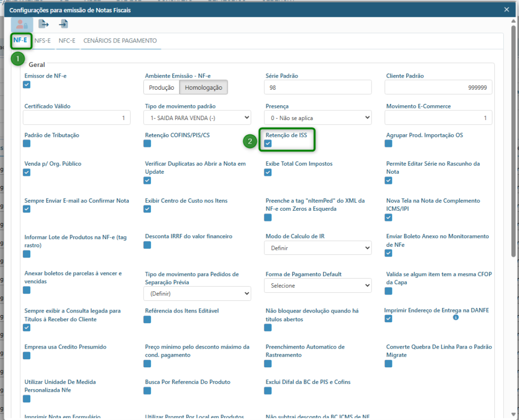This screenshot has width=519, height=420.
Task: Toggle Exibe Total Com Impostos checkbox
Action: click(x=268, y=173)
